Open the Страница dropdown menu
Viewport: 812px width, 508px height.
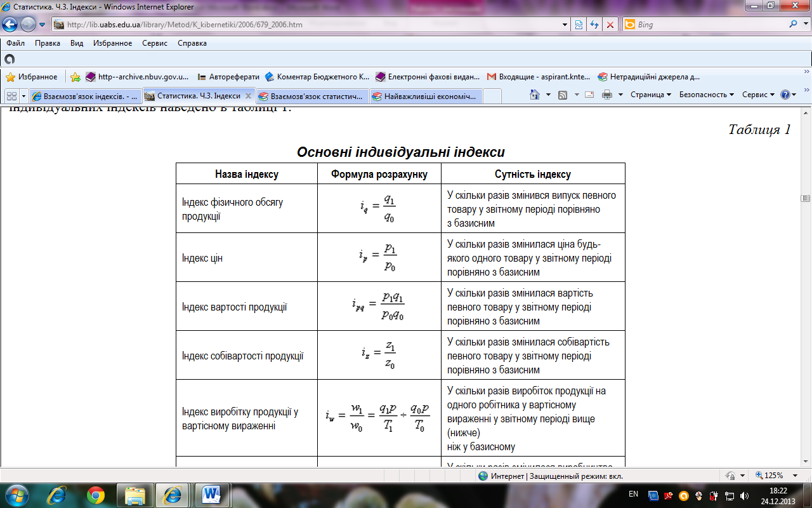[x=651, y=95]
